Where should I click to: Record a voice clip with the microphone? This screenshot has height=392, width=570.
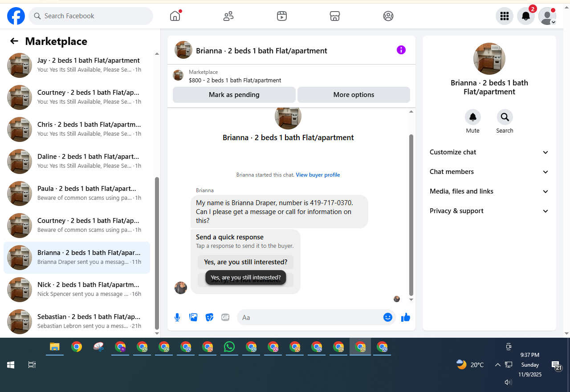point(177,317)
